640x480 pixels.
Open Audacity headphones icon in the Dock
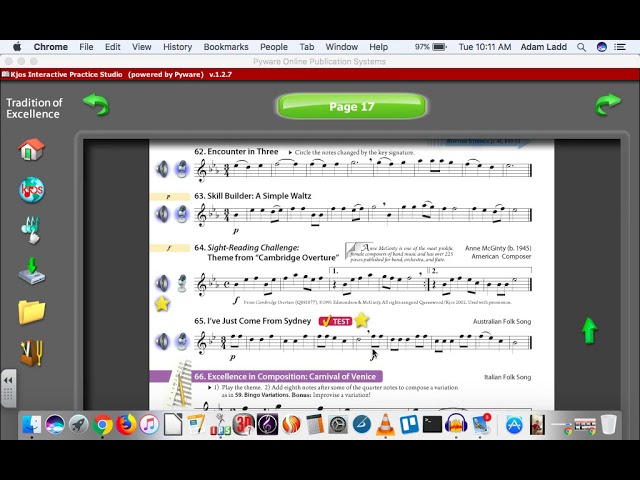(456, 424)
